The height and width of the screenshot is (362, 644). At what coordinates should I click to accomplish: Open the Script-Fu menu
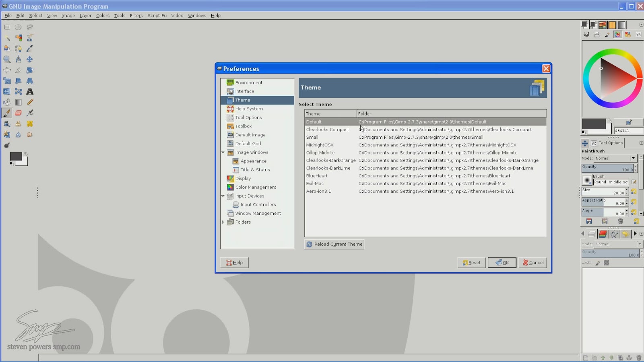click(x=157, y=16)
